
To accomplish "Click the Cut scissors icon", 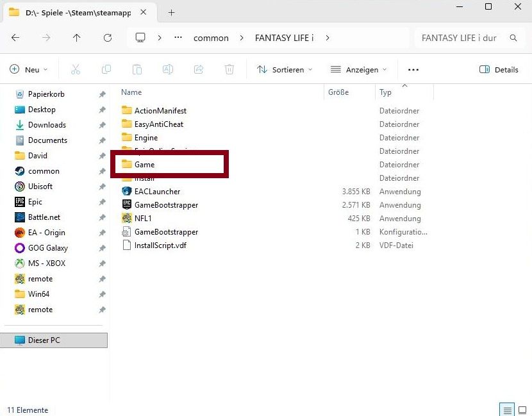I will 76,70.
